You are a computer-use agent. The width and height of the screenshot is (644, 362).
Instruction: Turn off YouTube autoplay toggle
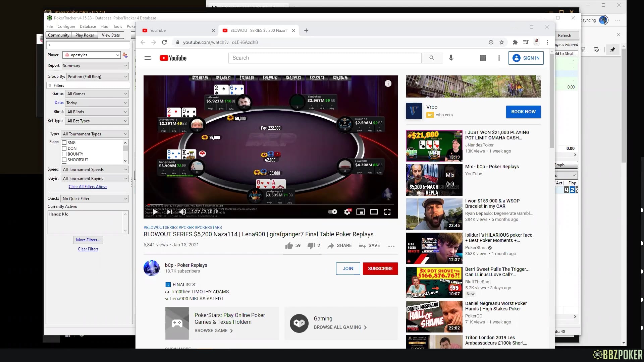(332, 212)
